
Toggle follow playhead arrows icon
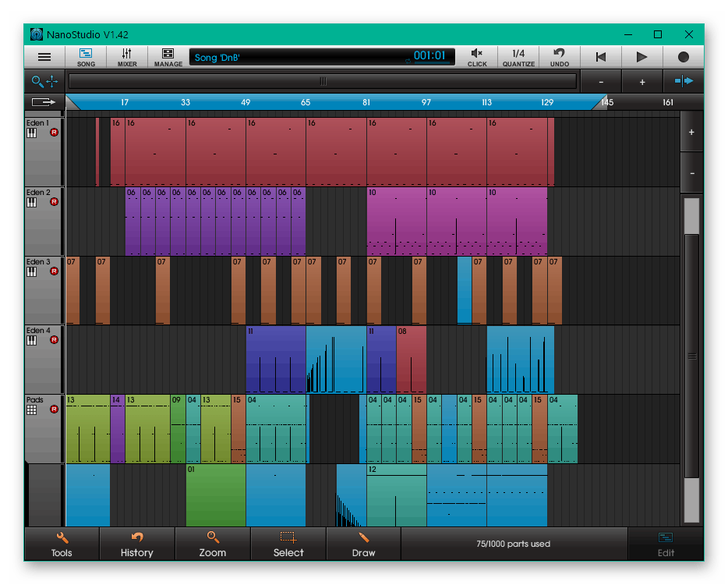pos(684,81)
